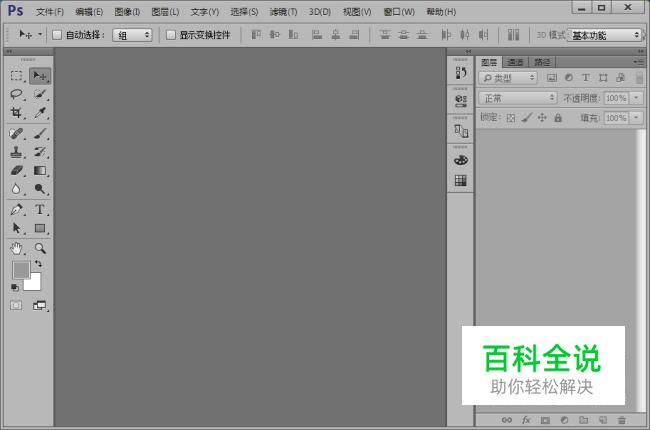Open the 编辑(E) menu
This screenshot has width=650, height=430.
click(89, 12)
